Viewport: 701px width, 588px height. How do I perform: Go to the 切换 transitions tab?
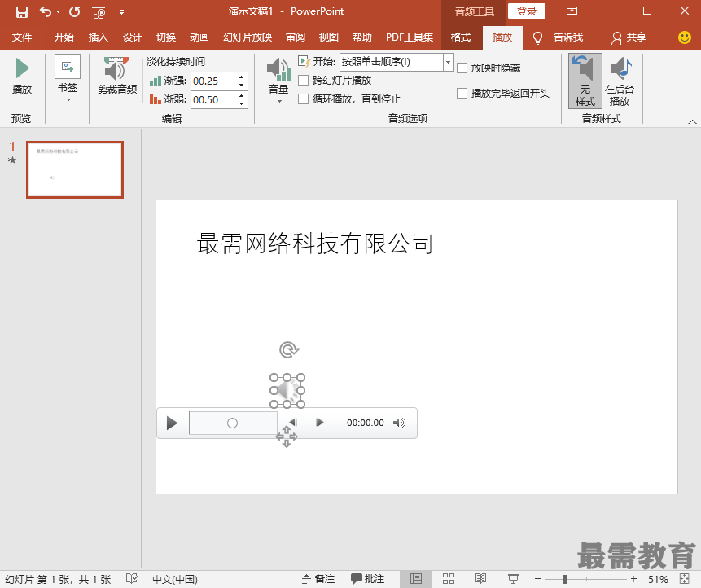point(166,37)
